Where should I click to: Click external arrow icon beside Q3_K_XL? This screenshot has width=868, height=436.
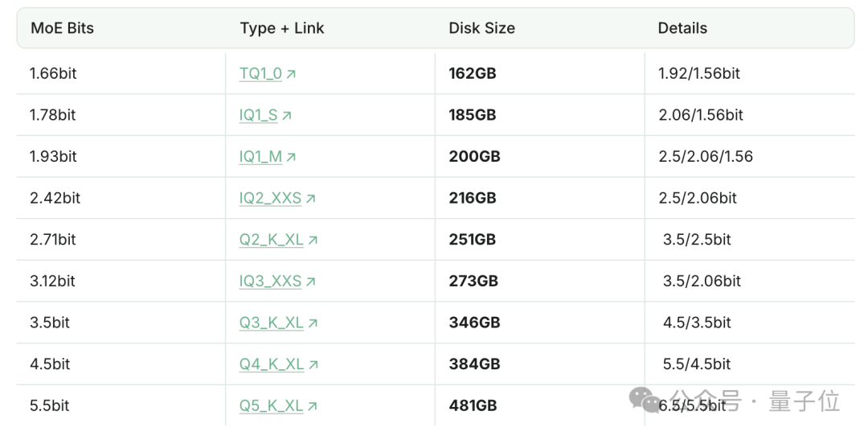(313, 323)
